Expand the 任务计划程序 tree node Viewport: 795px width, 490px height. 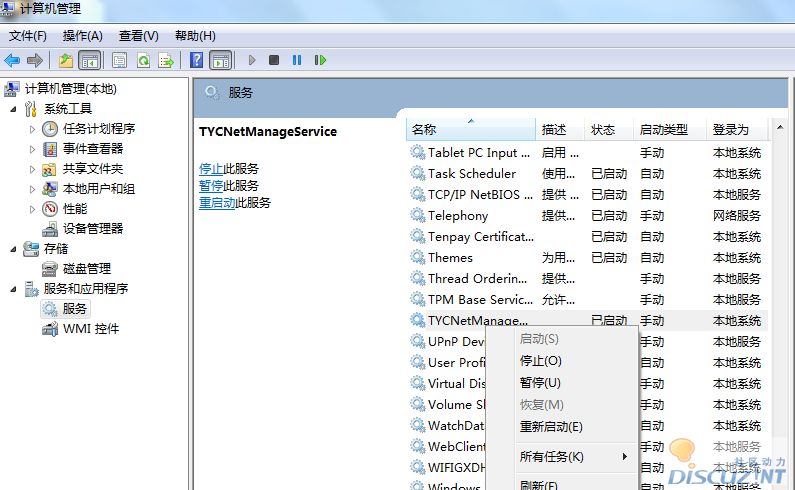coord(32,129)
